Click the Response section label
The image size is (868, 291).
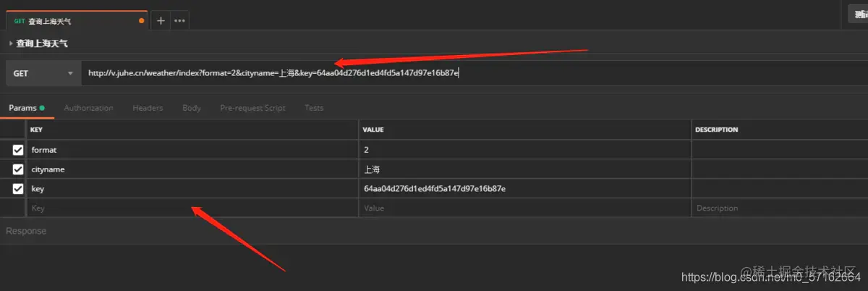tap(26, 231)
